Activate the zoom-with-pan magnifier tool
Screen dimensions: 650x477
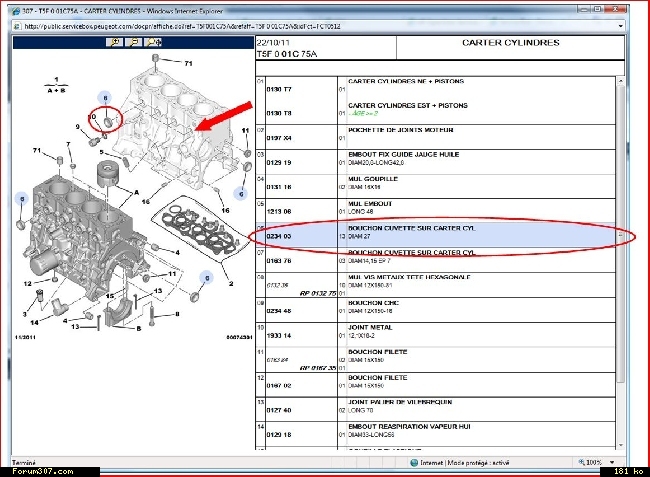click(x=153, y=42)
